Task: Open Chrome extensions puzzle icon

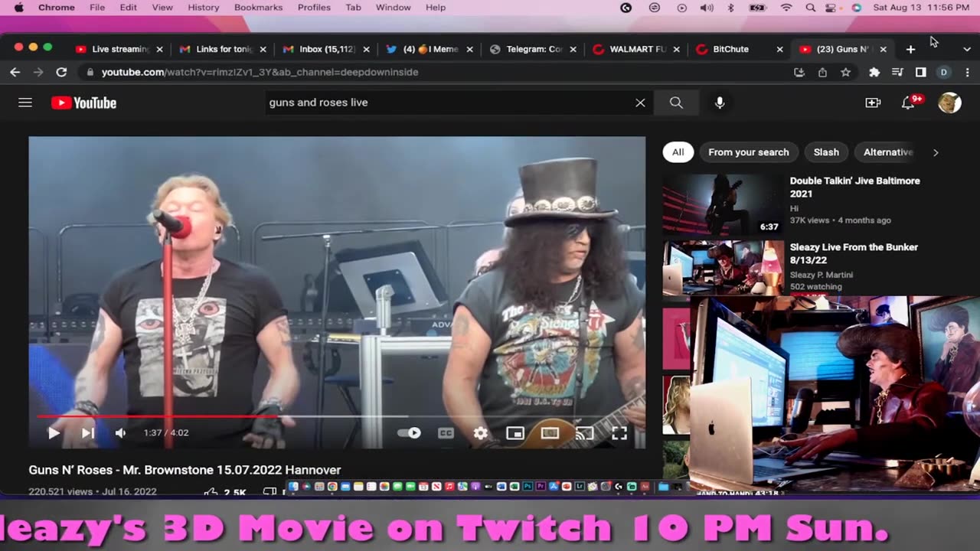Action: click(x=874, y=72)
